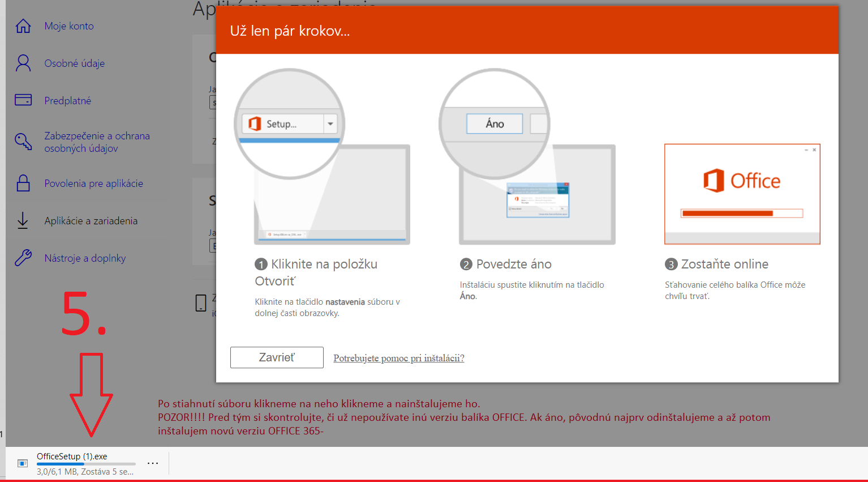Click the 'Povedzte áno' step heading

[506, 264]
